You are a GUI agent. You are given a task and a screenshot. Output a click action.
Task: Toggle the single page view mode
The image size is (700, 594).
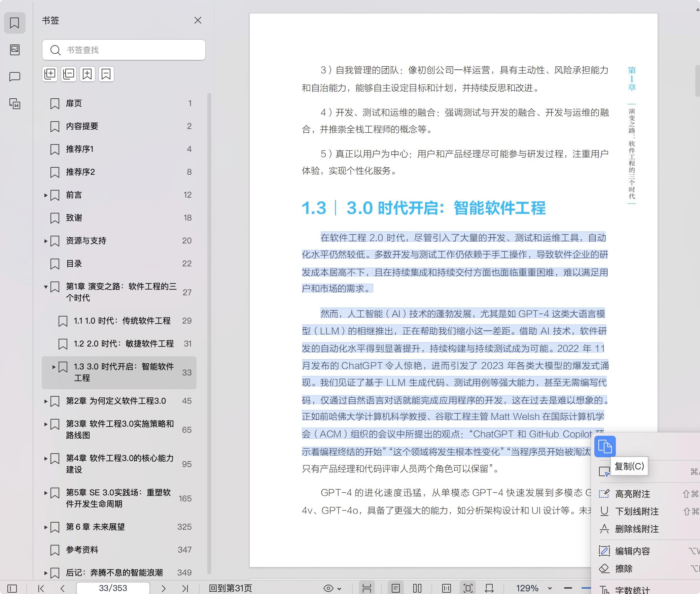[x=395, y=588]
